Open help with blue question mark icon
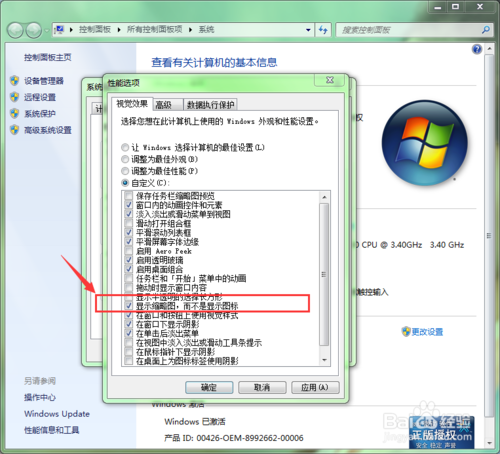Viewport: 500px width, 454px height. coord(477,49)
